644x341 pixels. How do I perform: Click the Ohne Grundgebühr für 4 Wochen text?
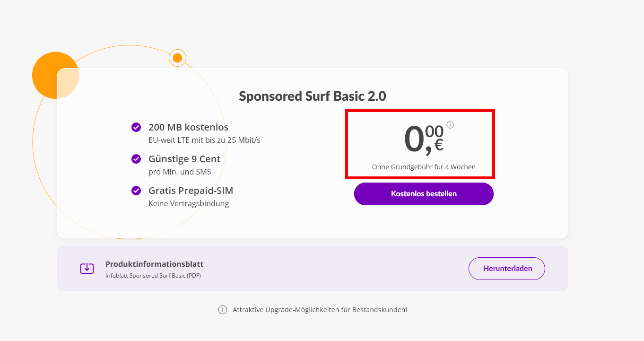coord(424,167)
